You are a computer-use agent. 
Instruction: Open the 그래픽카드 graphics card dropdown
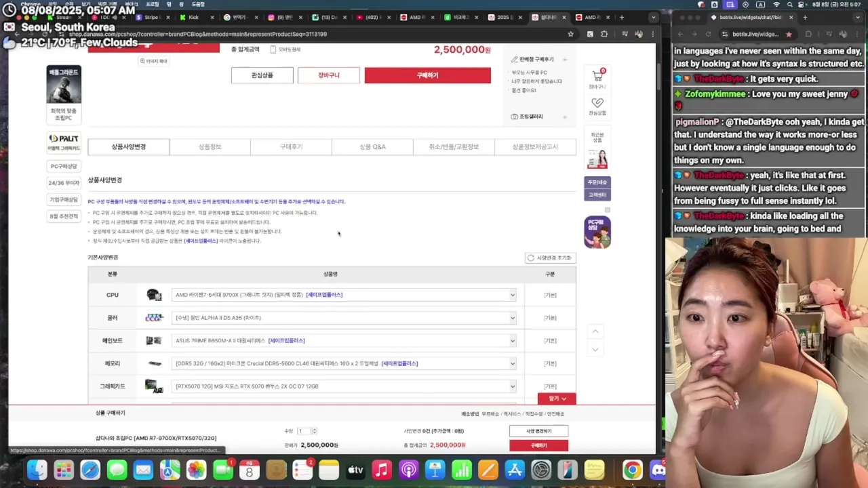(x=344, y=386)
